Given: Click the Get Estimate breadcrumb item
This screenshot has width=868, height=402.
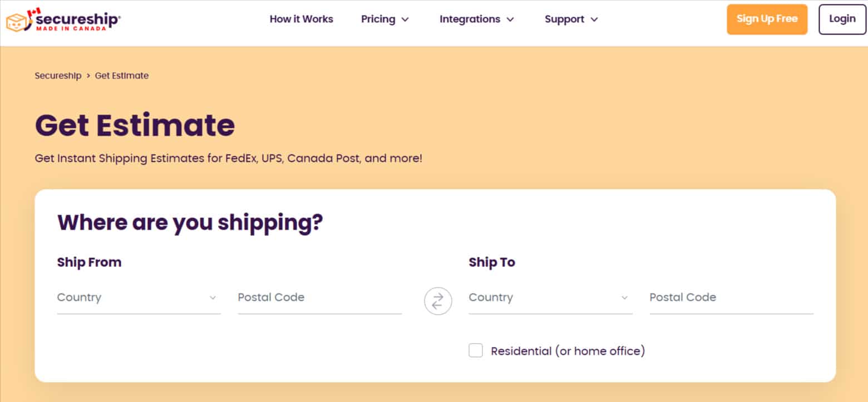Looking at the screenshot, I should coord(122,76).
